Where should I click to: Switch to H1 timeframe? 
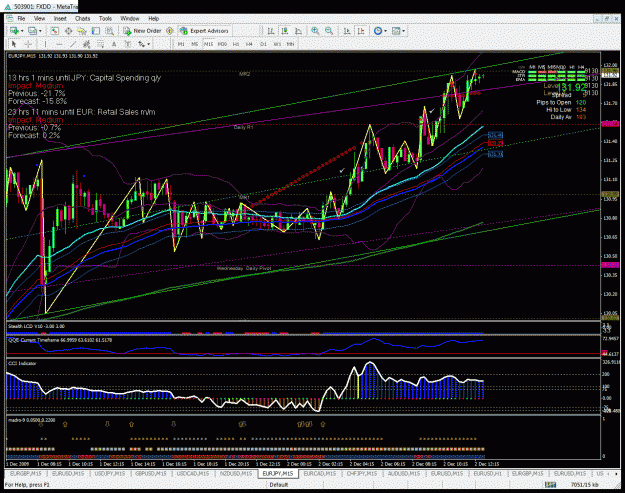tap(236, 44)
